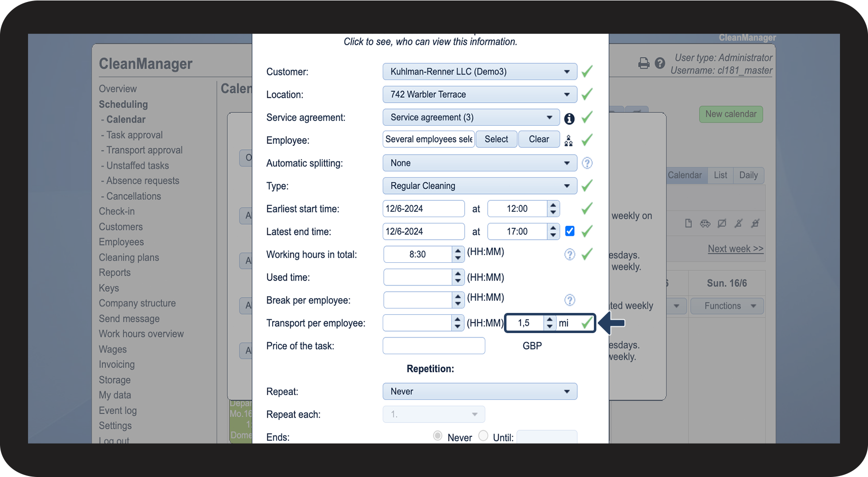Open Transport approval in the sidebar
Viewport: 868px width, 477px height.
click(x=144, y=150)
